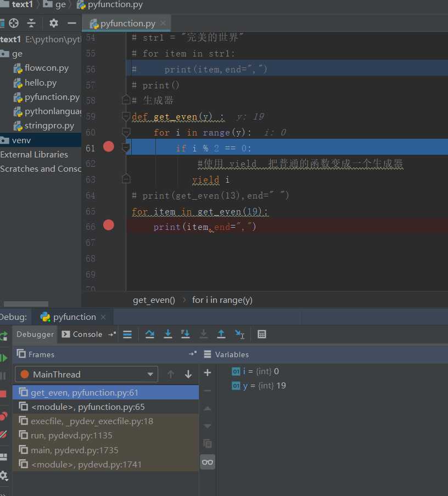Add new watch with plus icon
Viewport: 448px width, 496px height.
pos(208,373)
